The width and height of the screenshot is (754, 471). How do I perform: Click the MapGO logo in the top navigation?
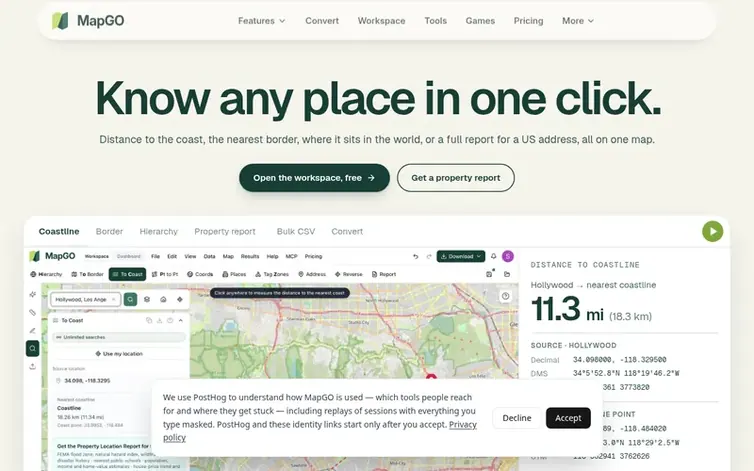tap(88, 21)
